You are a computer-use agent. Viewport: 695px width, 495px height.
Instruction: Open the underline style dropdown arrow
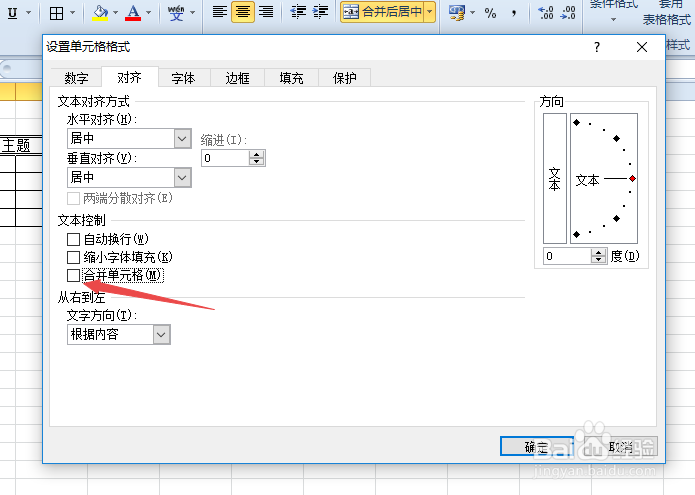(28, 13)
